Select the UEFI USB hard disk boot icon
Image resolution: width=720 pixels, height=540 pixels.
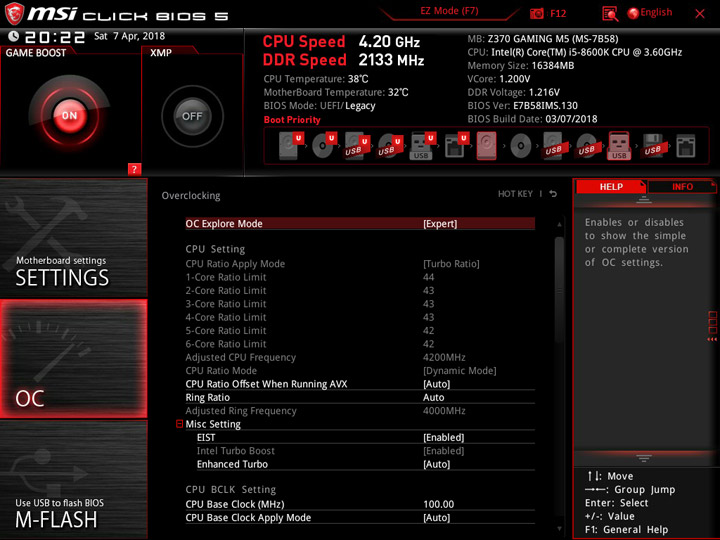coord(357,146)
